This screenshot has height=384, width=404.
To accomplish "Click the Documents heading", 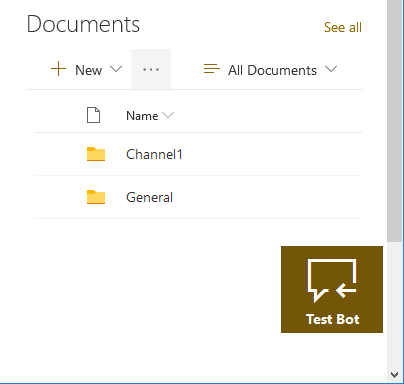I will click(83, 24).
